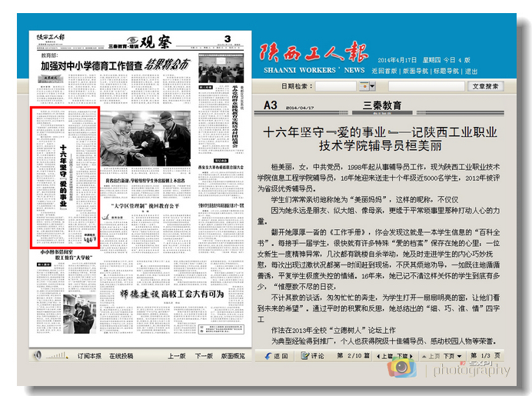Click the speaker audio icon
The width and height of the screenshot is (532, 396).
coord(38,356)
